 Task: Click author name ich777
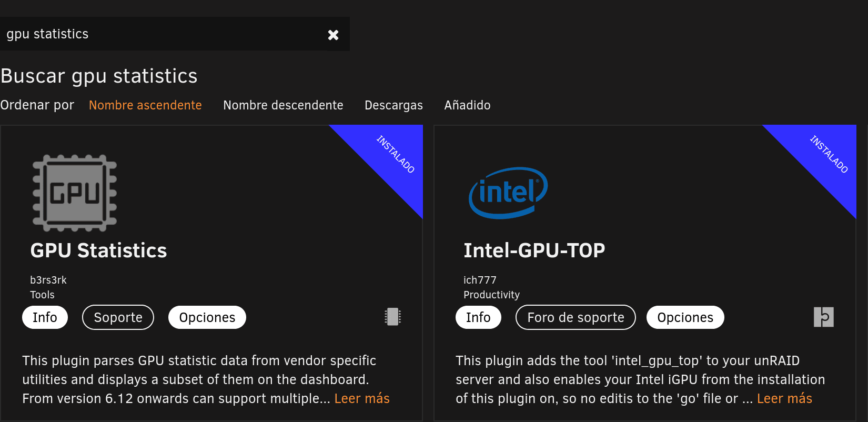pyautogui.click(x=480, y=280)
